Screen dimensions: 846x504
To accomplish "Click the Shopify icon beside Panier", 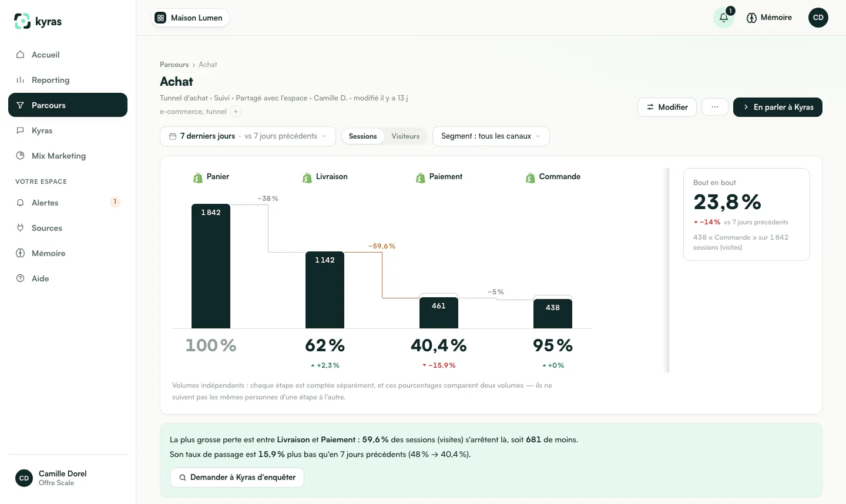I will [x=198, y=177].
